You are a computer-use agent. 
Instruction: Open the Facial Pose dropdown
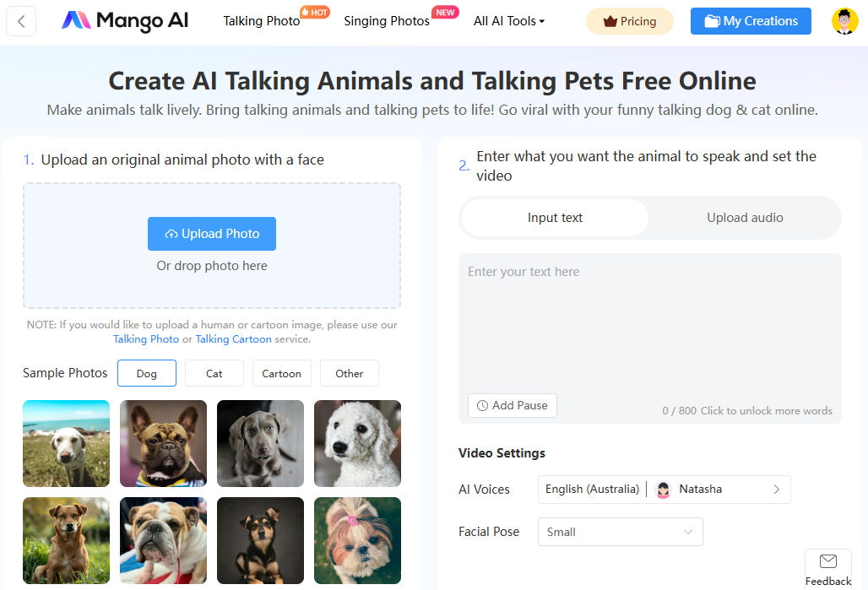[620, 532]
